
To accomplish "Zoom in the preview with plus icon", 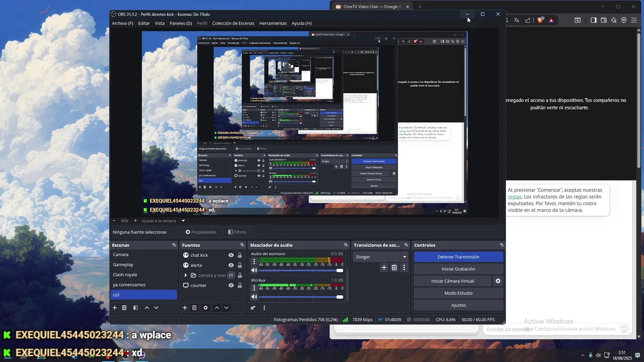I will (135, 221).
